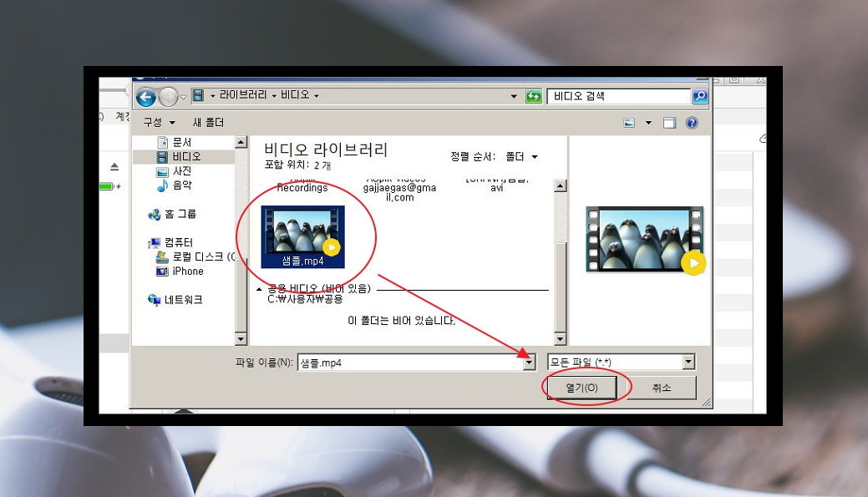
Task: Open the 구성 menu
Action: click(159, 122)
